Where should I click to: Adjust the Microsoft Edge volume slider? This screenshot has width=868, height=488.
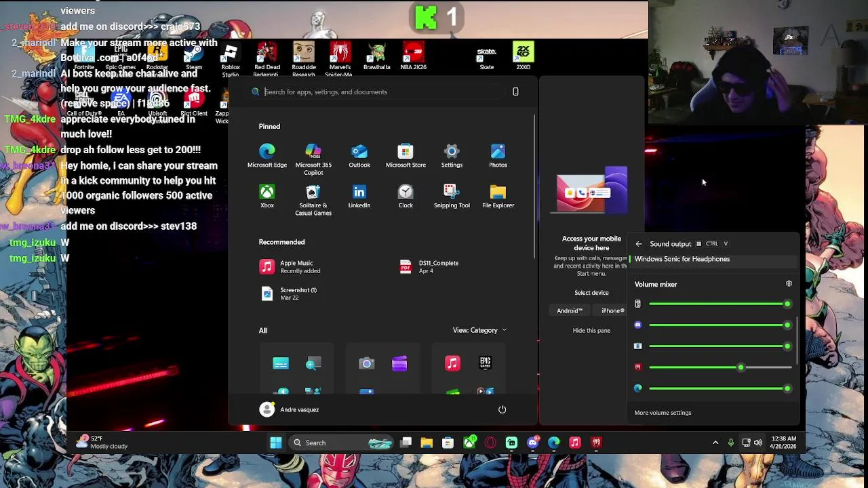pyautogui.click(x=720, y=388)
